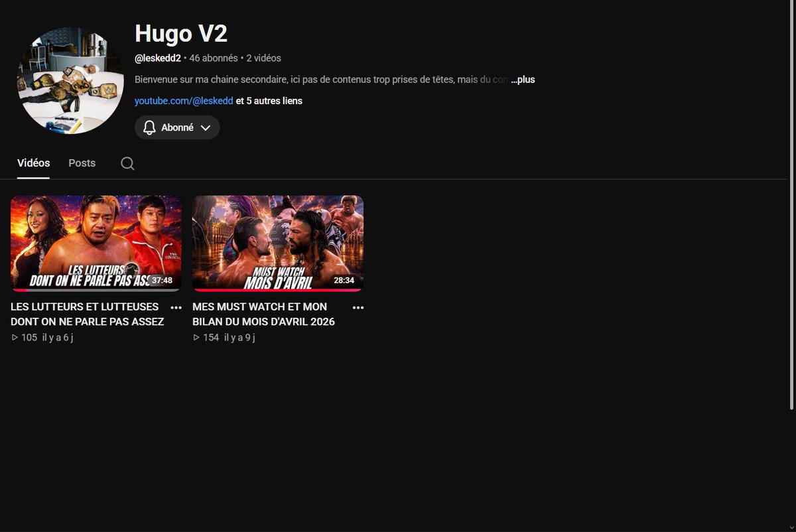Click the 'Bienvenue sur ma chaine secondaire' description
This screenshot has height=532, width=796.
(x=322, y=80)
